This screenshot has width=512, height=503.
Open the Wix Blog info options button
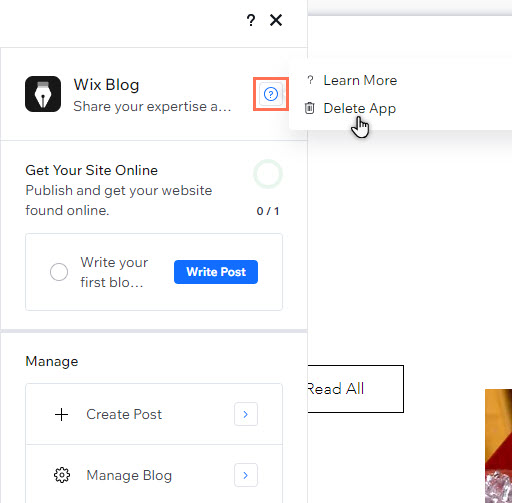(271, 94)
